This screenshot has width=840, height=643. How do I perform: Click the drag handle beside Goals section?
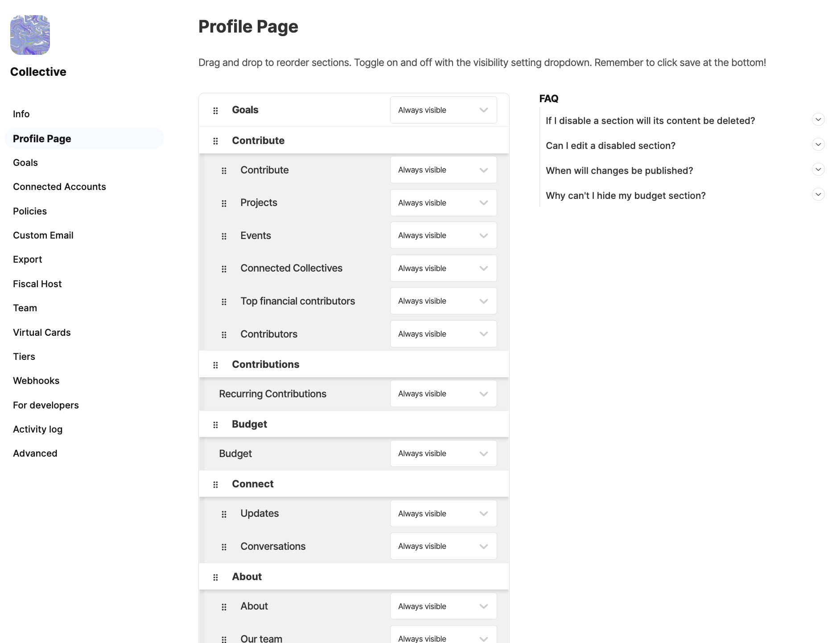click(x=215, y=111)
